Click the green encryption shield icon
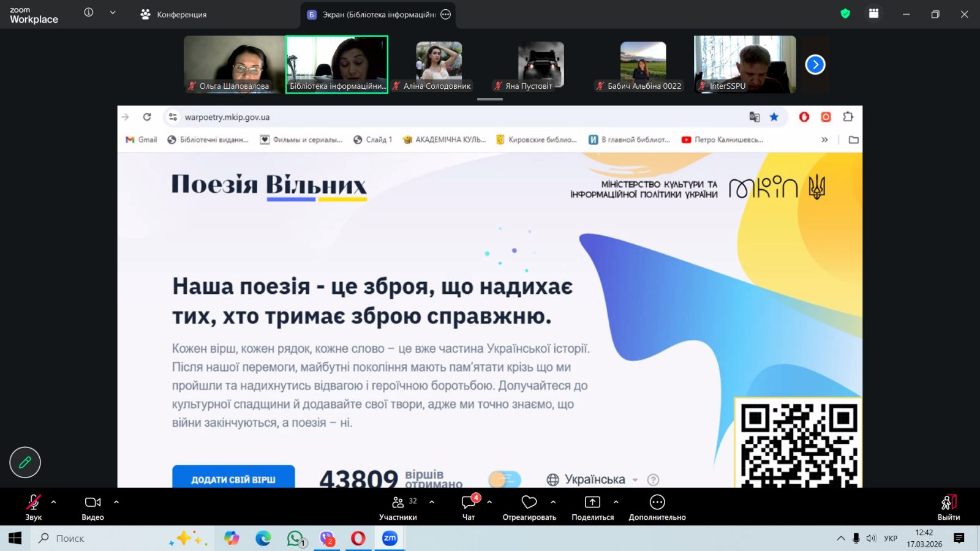The width and height of the screenshot is (980, 551). tap(845, 13)
